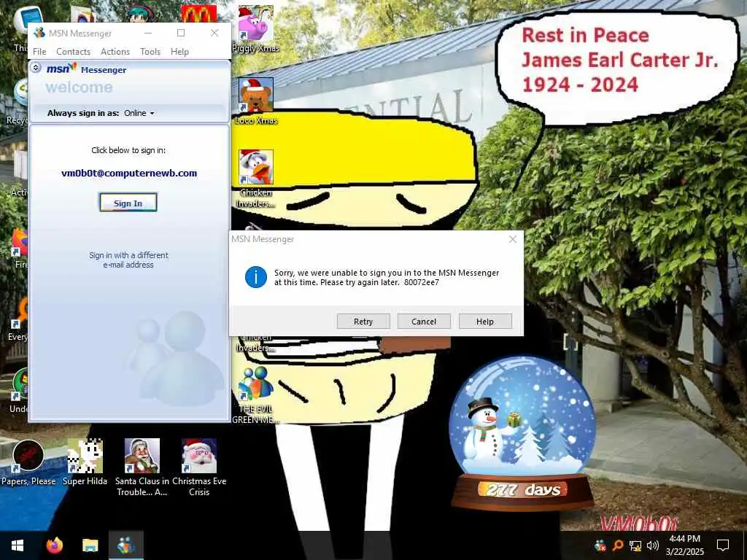The height and width of the screenshot is (560, 747).
Task: Open the Christmas Eve Crisis shortcut
Action: [x=199, y=467]
